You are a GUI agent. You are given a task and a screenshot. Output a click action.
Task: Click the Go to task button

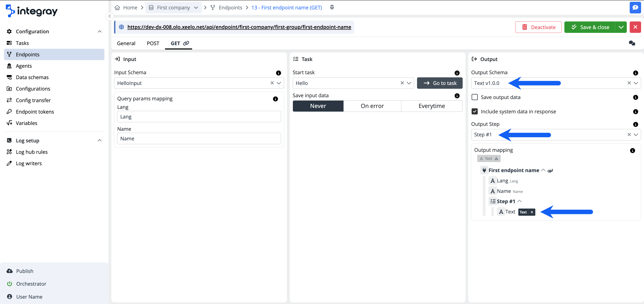[439, 83]
